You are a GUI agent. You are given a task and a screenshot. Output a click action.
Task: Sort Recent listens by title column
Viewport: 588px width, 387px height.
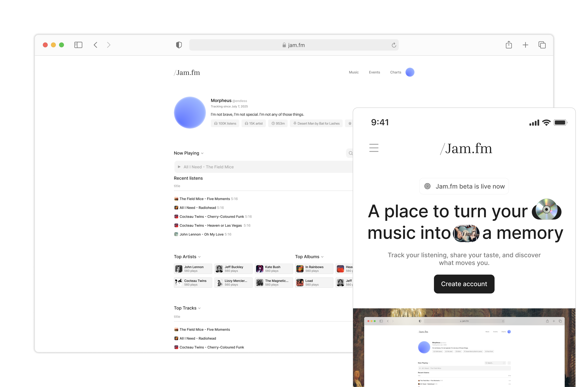point(177,186)
